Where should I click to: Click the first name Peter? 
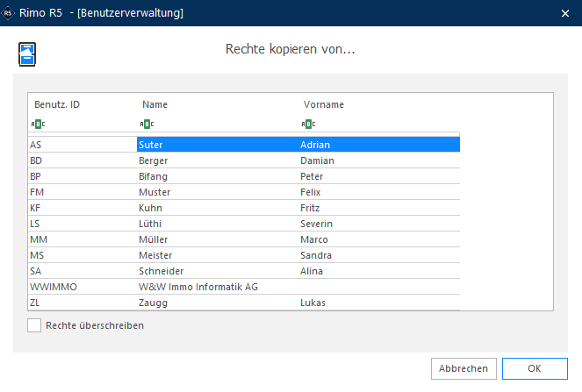pos(312,176)
